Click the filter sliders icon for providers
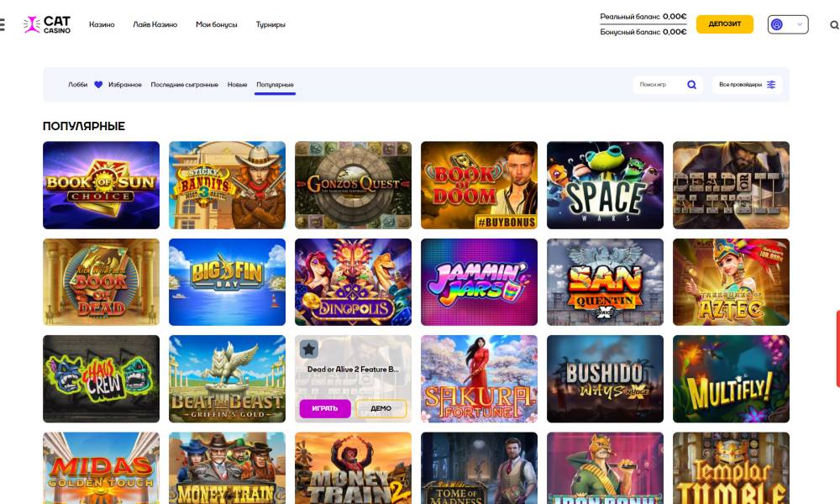Image resolution: width=840 pixels, height=504 pixels. point(771,85)
